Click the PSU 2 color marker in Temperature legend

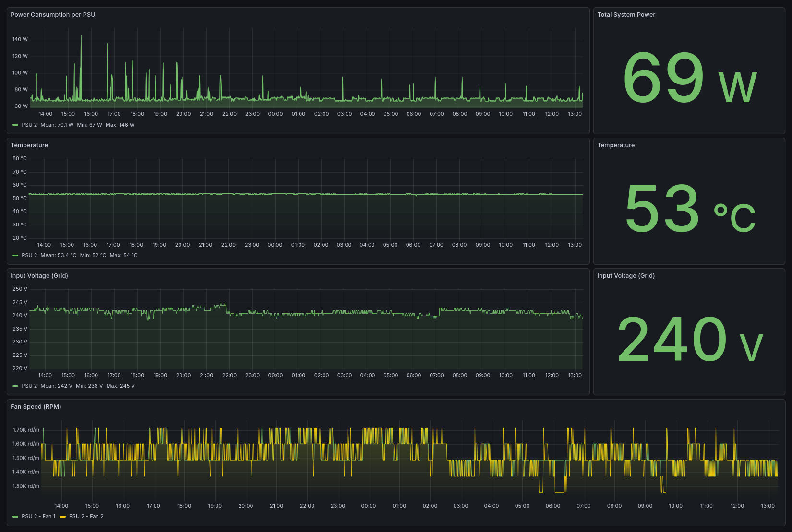coord(15,255)
